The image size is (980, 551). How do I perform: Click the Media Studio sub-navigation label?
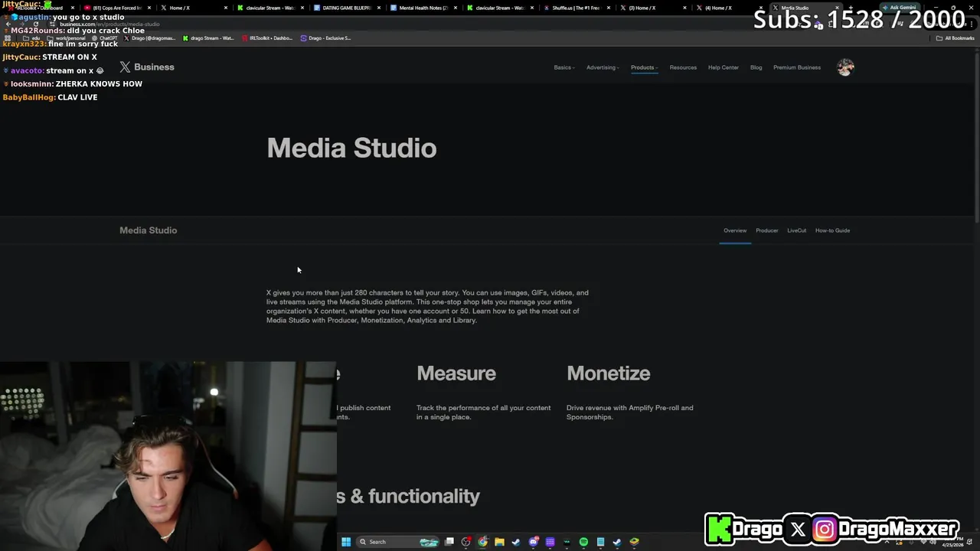pyautogui.click(x=148, y=230)
